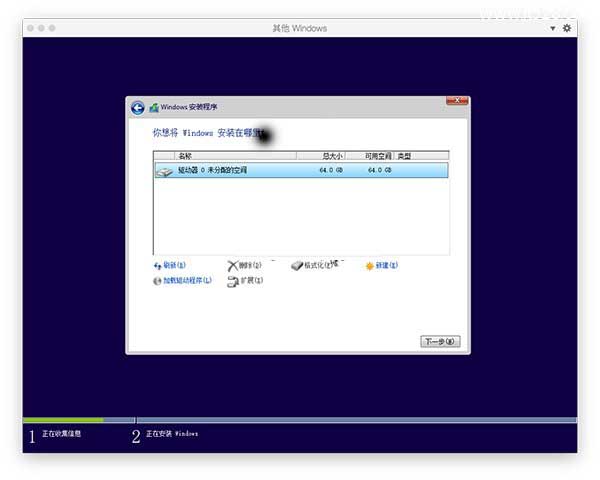
Task: Click the 其他 Windows window title
Action: pyautogui.click(x=300, y=28)
